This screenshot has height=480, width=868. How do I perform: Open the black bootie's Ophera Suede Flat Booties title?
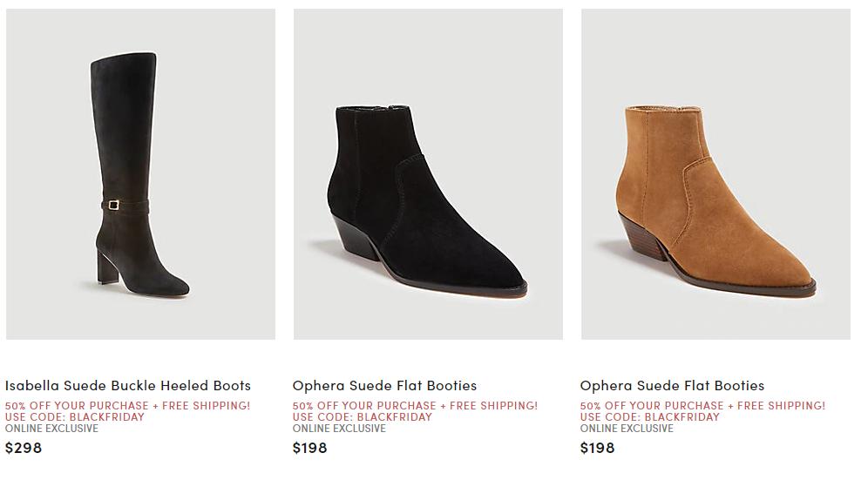click(384, 385)
